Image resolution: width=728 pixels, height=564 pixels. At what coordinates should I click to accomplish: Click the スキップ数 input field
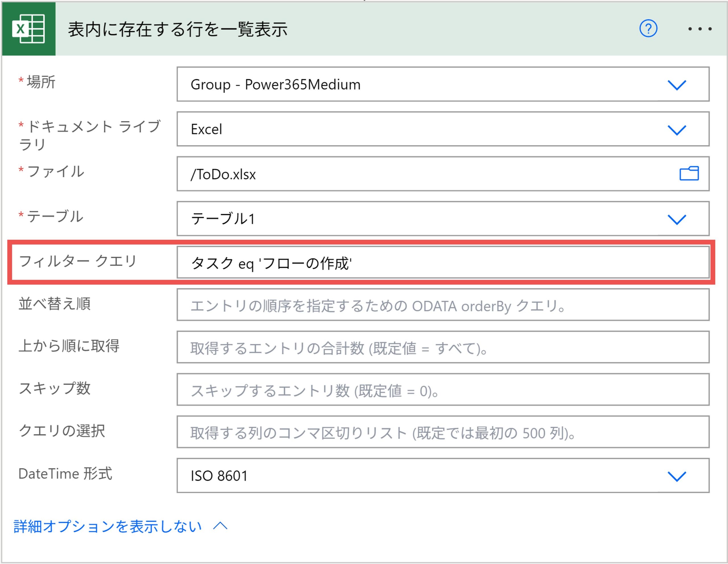[x=443, y=390]
